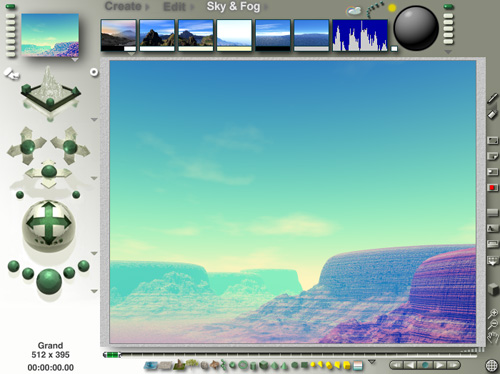Image resolution: width=500 pixels, height=374 pixels.
Task: Open options triangle below first sky thumbnail
Action: click(x=131, y=54)
